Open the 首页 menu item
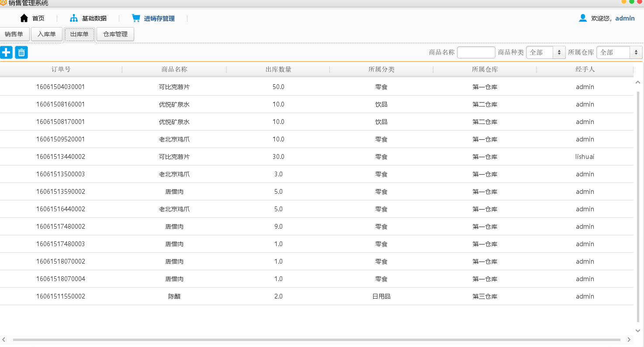 [x=38, y=18]
